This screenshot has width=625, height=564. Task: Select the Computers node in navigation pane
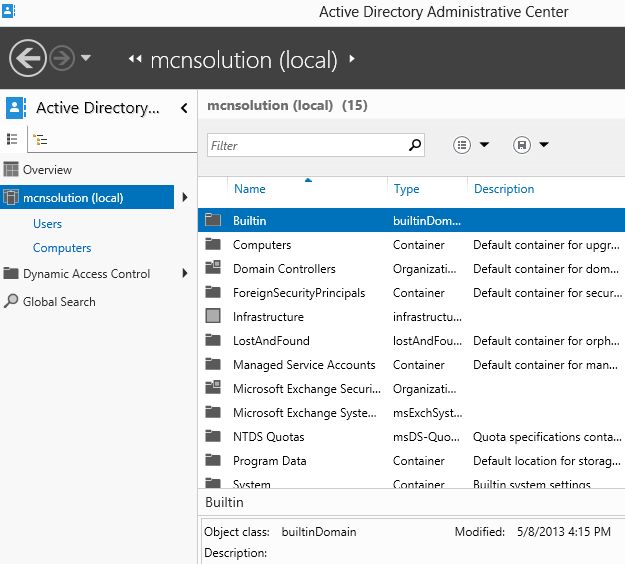(x=62, y=248)
